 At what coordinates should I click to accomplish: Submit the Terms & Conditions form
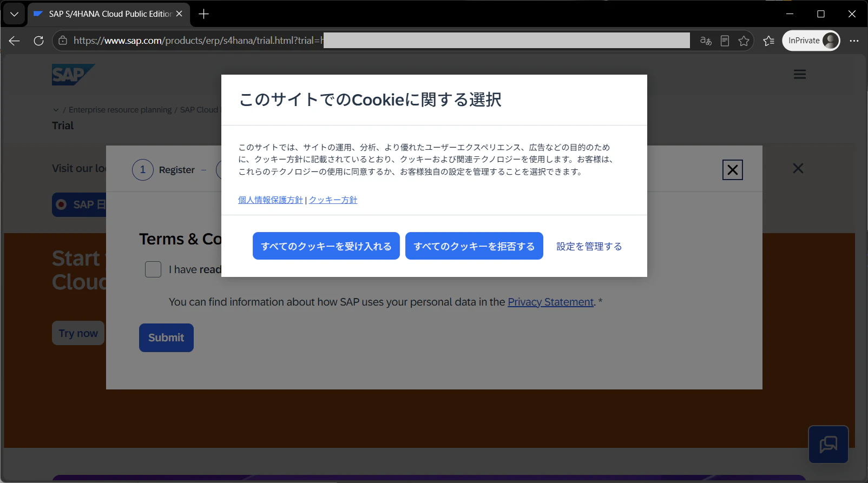coord(166,338)
